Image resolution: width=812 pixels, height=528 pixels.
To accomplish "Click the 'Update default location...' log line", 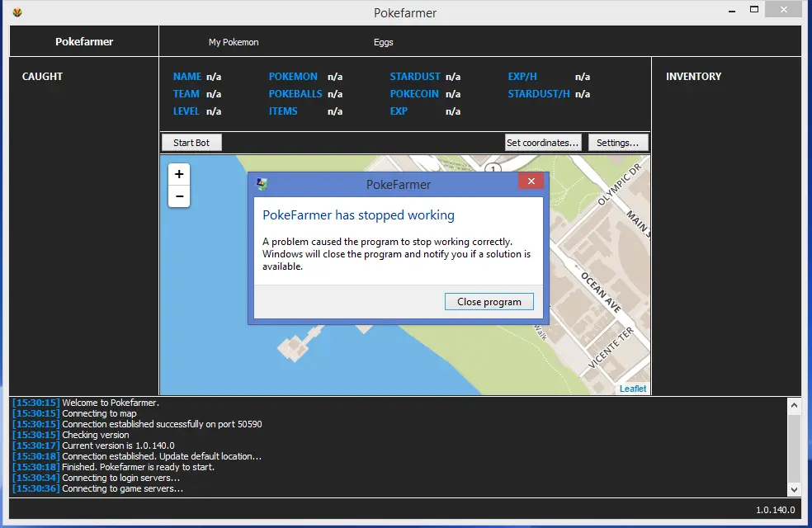I will [x=137, y=456].
